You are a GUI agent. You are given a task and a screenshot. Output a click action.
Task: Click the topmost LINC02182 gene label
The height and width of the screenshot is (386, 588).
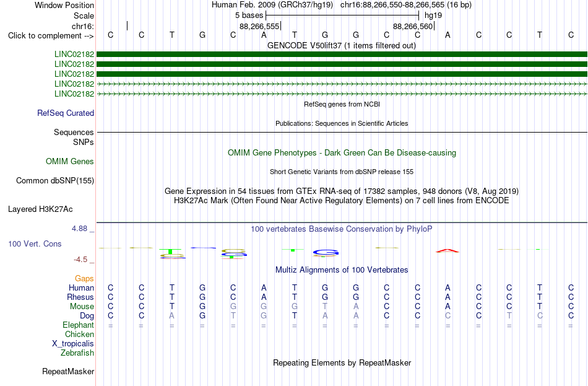click(x=74, y=54)
